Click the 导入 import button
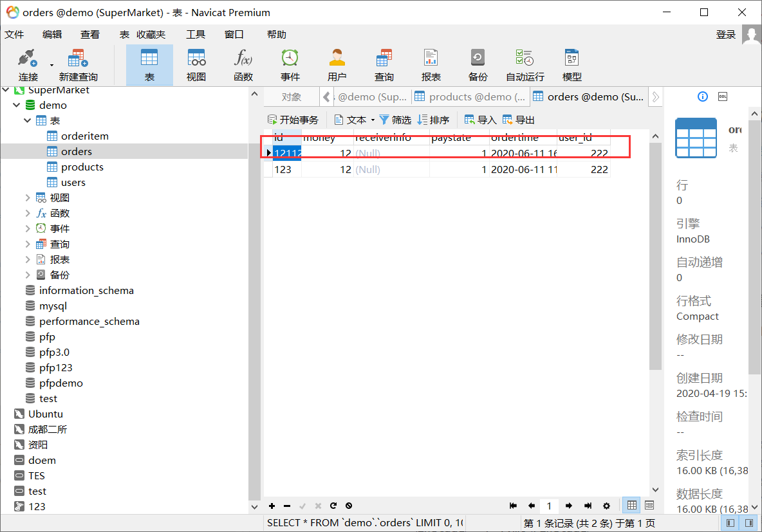The height and width of the screenshot is (532, 762). [x=480, y=120]
